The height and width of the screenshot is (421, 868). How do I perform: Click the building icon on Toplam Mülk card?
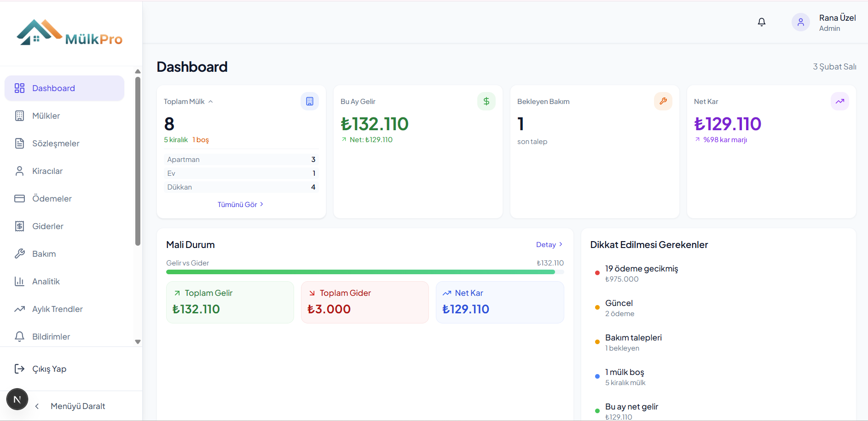click(x=309, y=101)
